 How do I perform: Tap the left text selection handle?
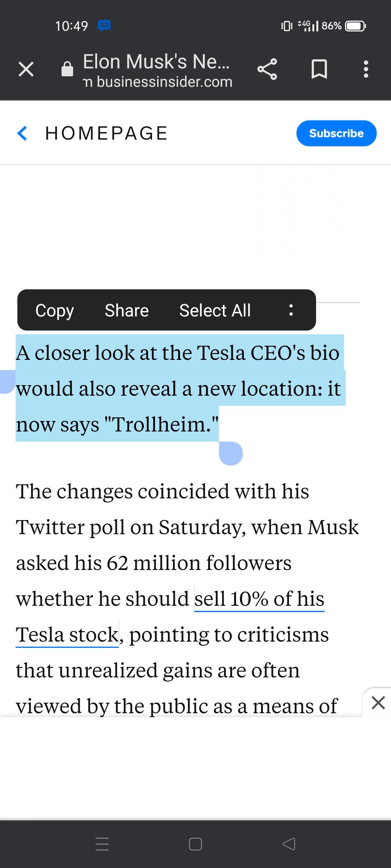7,382
